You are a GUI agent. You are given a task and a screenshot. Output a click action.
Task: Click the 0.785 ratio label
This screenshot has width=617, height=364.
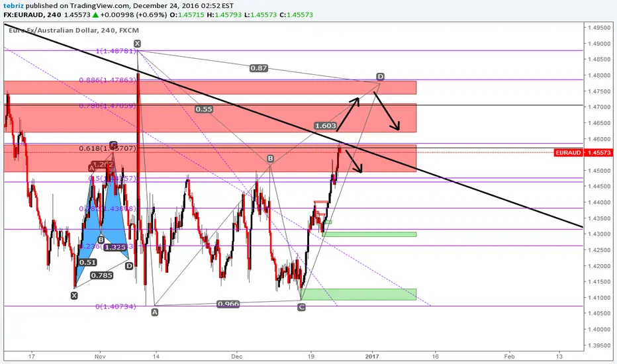[101, 275]
